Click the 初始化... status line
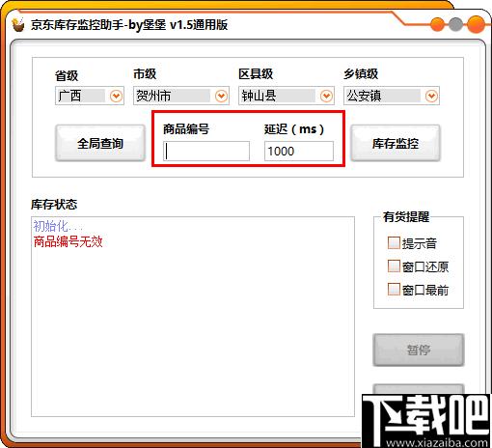Viewport: 492px width, 448px height. (x=58, y=226)
